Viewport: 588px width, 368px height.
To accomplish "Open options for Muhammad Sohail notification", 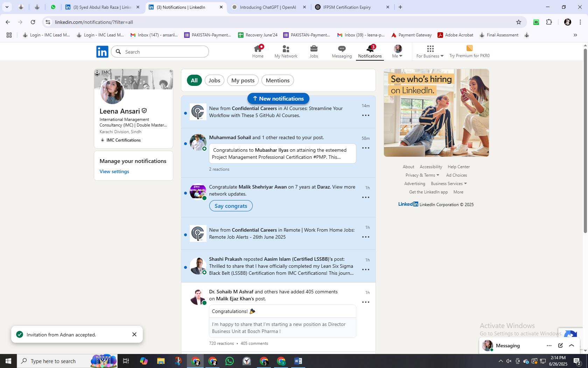I will pyautogui.click(x=366, y=148).
